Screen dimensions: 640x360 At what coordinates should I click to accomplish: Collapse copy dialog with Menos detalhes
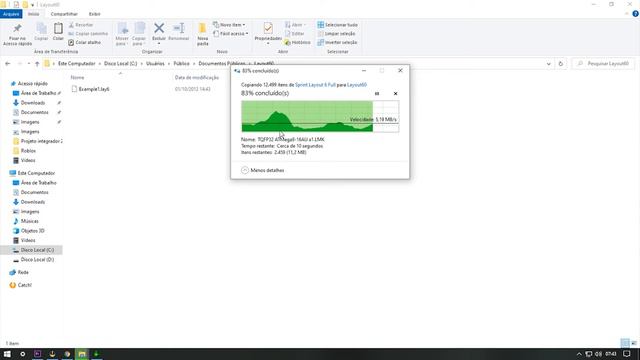tap(263, 170)
